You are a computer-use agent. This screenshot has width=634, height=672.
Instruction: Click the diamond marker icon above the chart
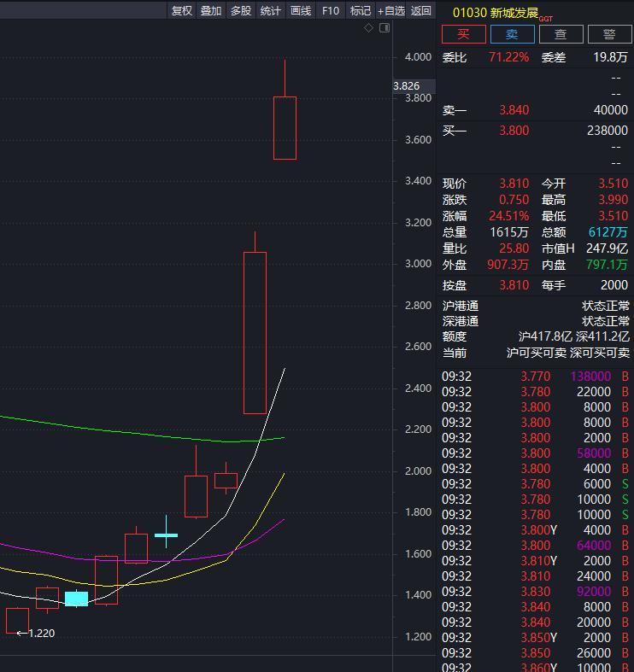tap(368, 28)
